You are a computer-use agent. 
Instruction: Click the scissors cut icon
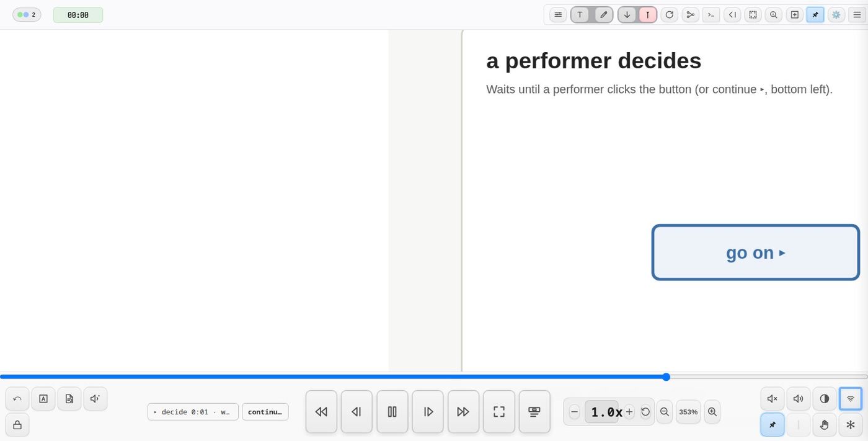pyautogui.click(x=690, y=14)
